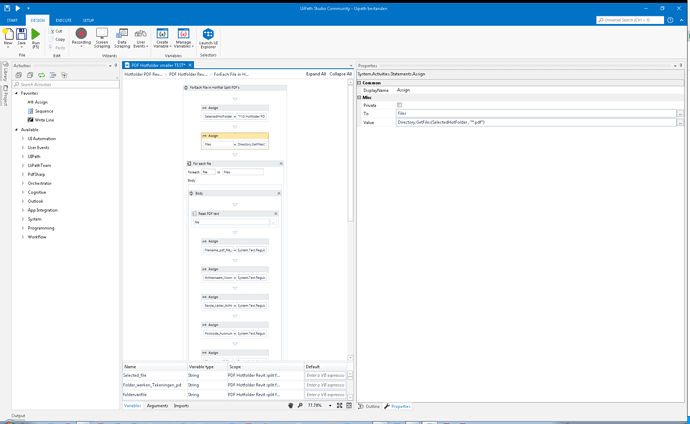
Task: Open the Imports panel tab
Action: click(181, 406)
